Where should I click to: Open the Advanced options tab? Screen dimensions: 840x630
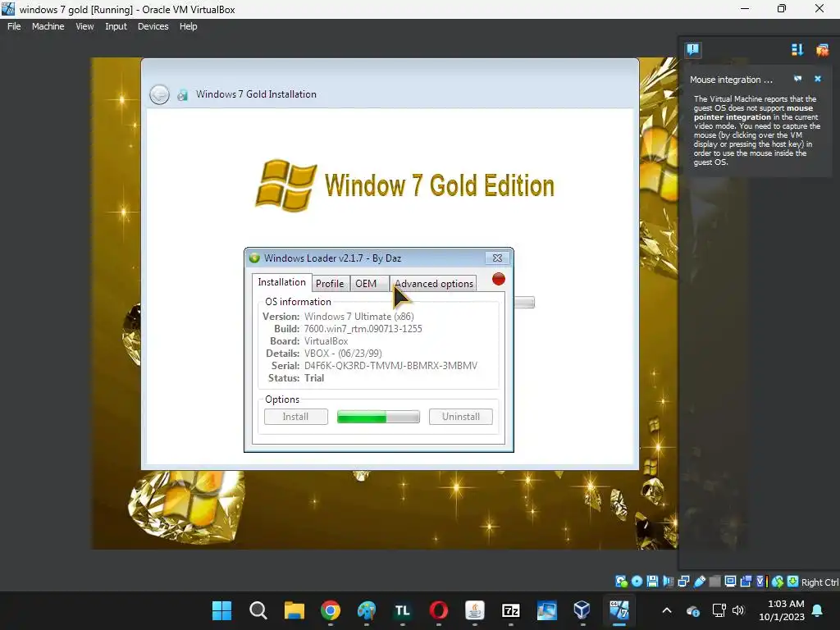(x=434, y=283)
